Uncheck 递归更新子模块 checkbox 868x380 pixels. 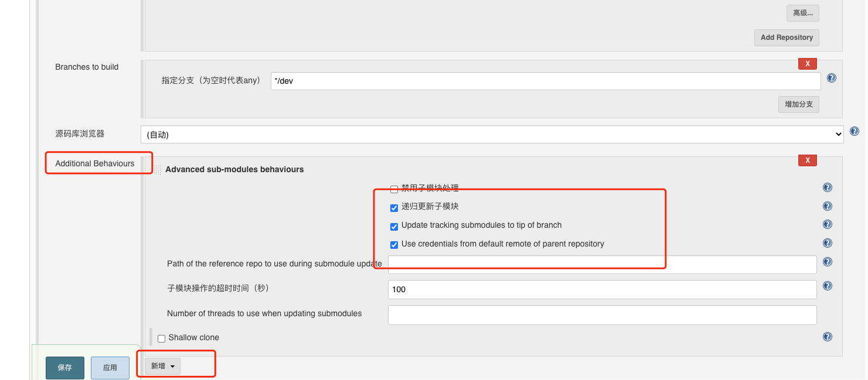394,208
